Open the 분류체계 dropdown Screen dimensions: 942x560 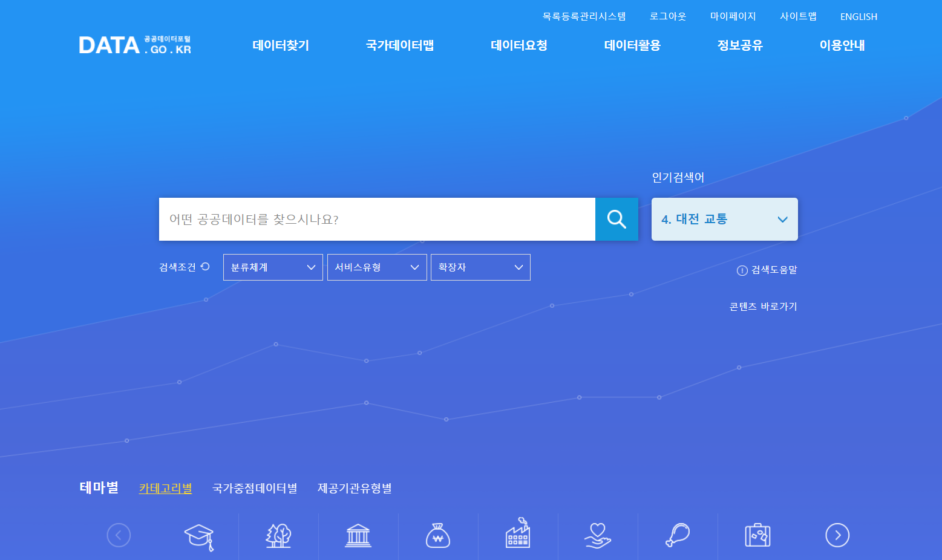(273, 267)
